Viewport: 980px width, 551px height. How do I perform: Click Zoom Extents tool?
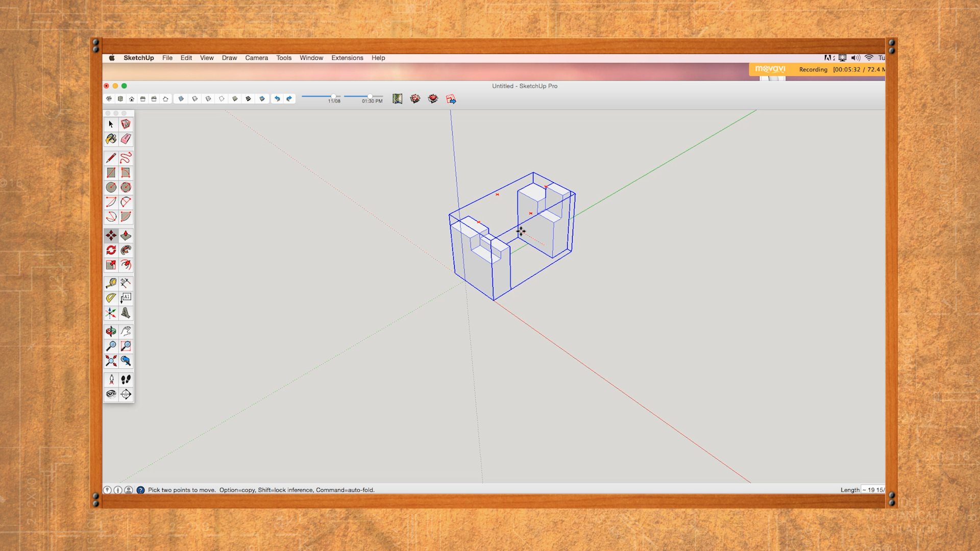coord(111,361)
